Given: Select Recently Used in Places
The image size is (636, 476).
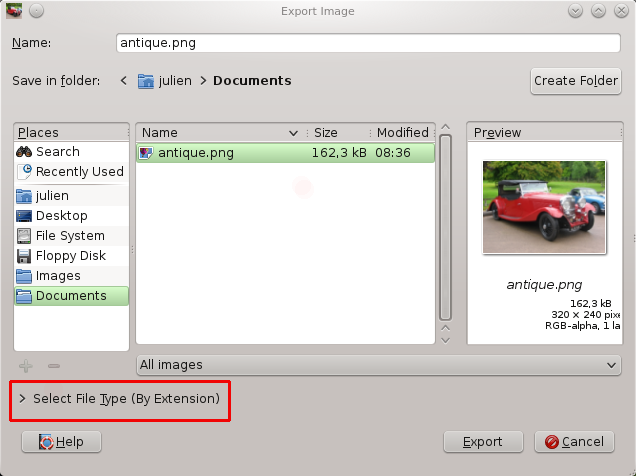Looking at the screenshot, I should [71, 172].
